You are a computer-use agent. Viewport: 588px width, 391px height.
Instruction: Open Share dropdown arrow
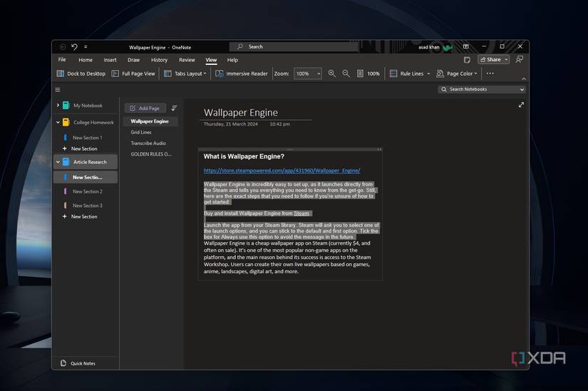506,59
